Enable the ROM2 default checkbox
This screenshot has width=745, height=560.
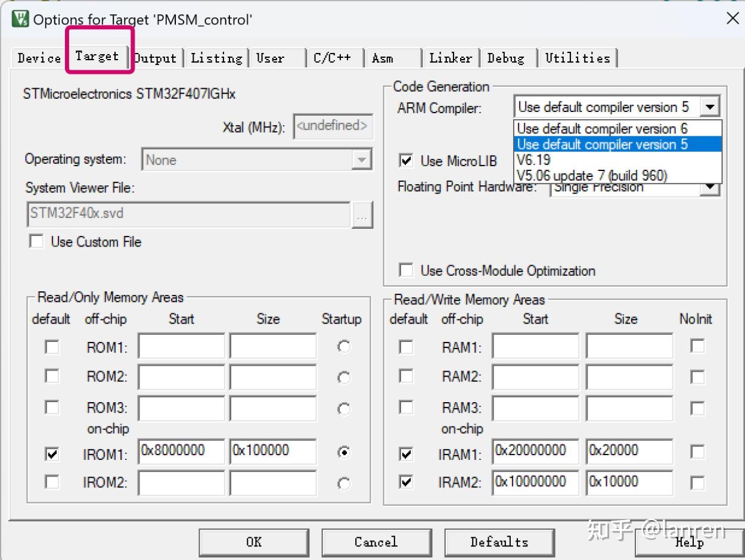tap(52, 376)
